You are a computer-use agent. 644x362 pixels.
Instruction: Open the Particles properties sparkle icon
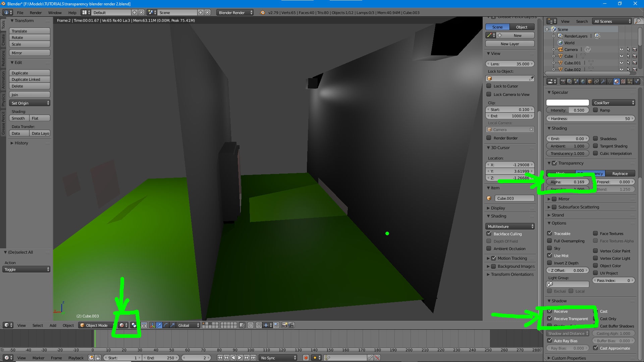[630, 81]
